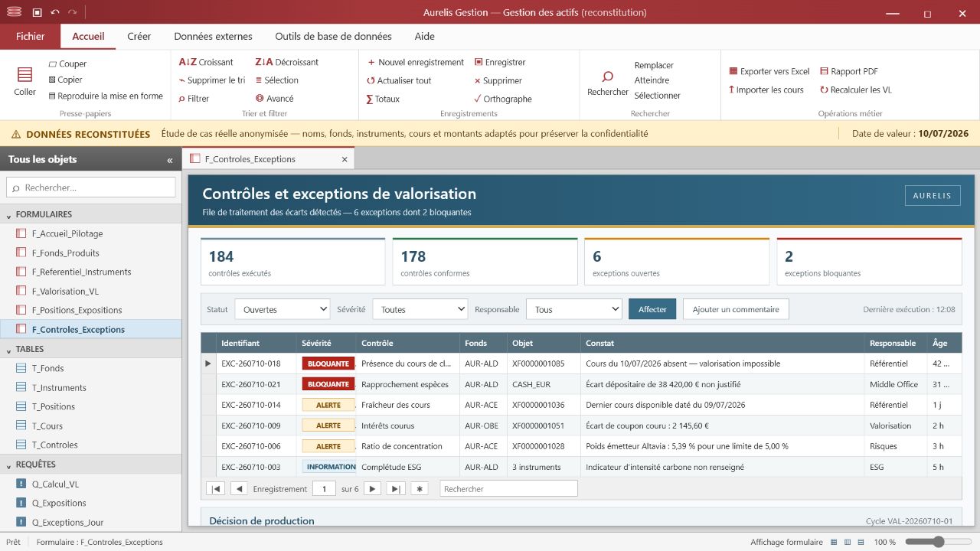Click the Affecter button

pos(652,309)
